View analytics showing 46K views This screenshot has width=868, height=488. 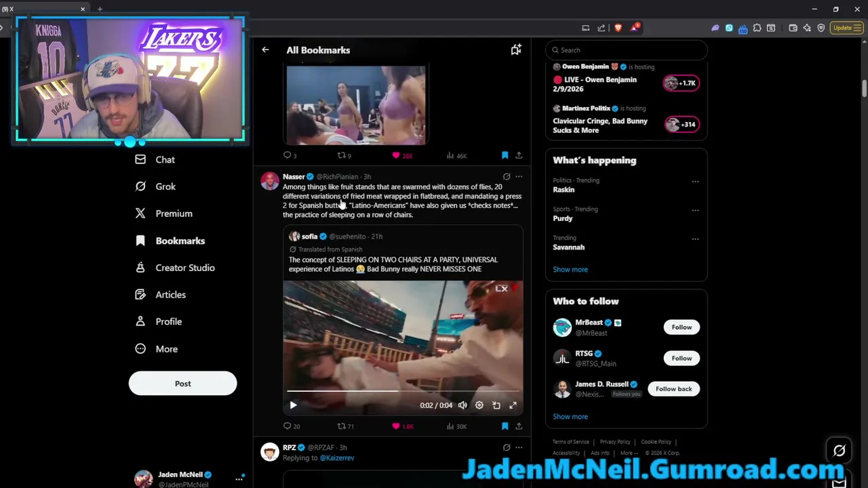(x=456, y=156)
